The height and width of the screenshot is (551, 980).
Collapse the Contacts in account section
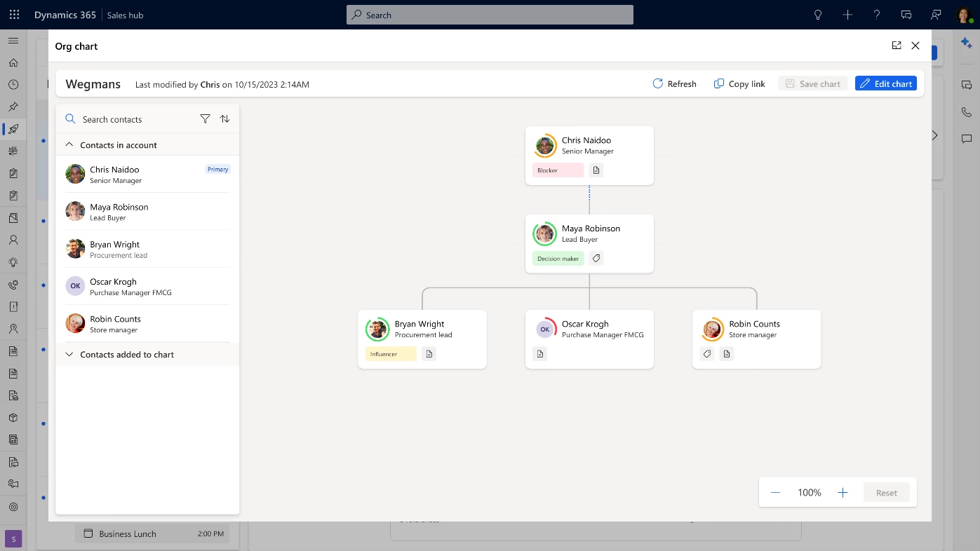click(69, 144)
